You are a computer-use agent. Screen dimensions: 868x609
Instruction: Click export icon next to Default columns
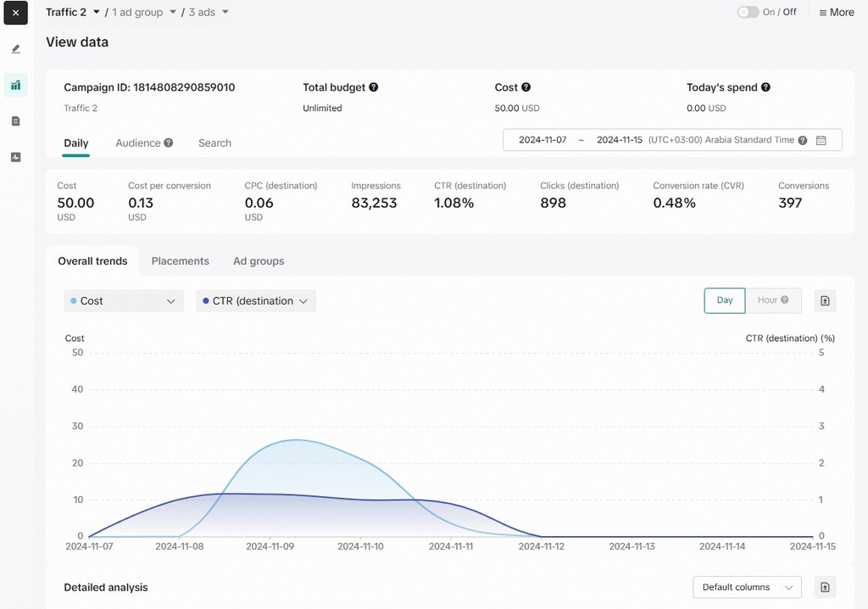[x=826, y=587]
